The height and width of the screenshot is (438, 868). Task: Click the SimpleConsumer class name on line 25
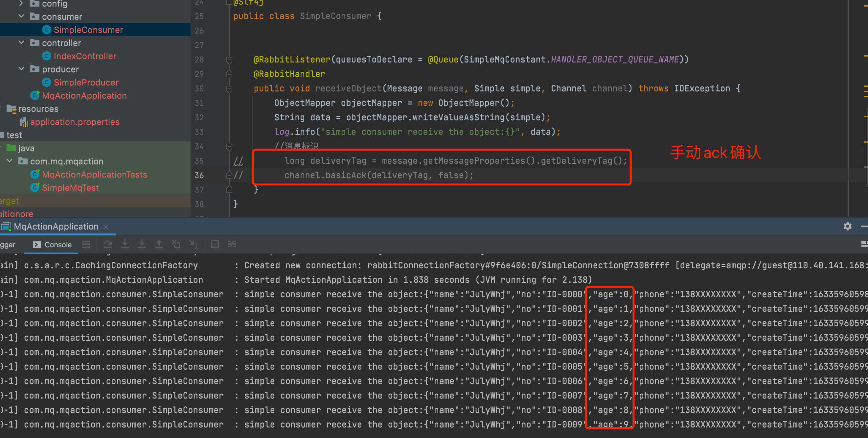pyautogui.click(x=335, y=16)
